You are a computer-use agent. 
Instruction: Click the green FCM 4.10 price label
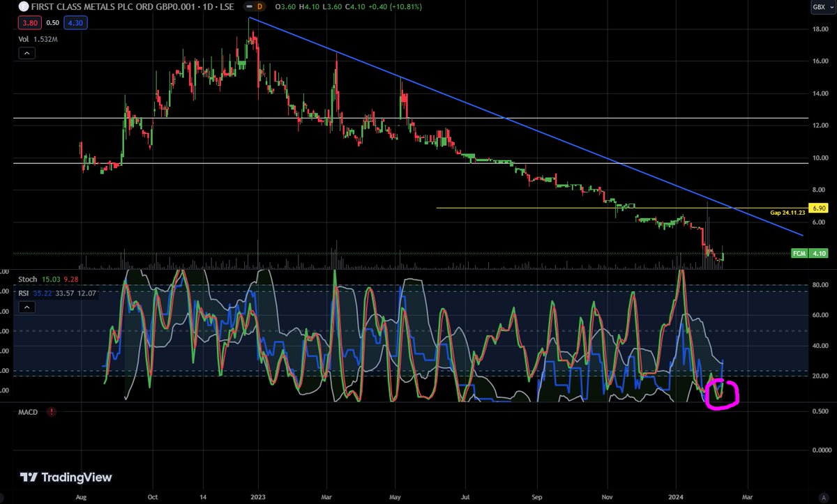(x=810, y=254)
